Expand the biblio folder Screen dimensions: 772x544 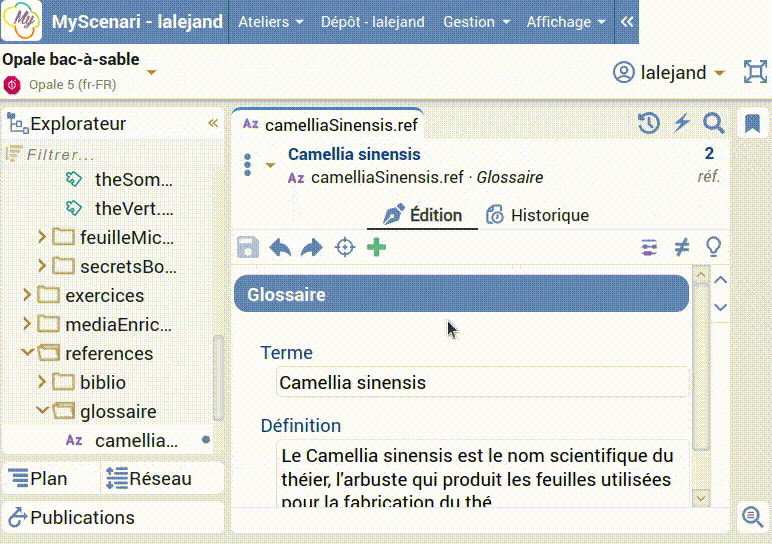pyautogui.click(x=42, y=382)
